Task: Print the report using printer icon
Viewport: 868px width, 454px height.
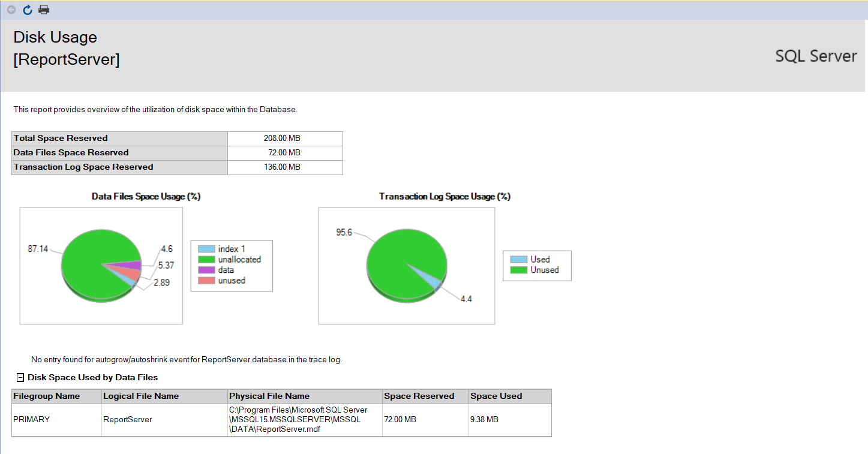Action: [x=44, y=10]
